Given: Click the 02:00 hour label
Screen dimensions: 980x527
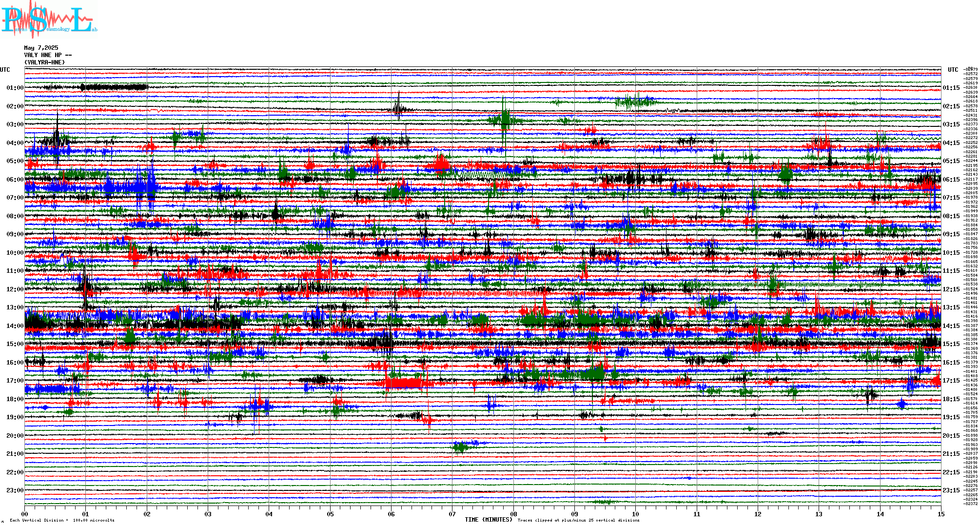Looking at the screenshot, I should click(15, 106).
